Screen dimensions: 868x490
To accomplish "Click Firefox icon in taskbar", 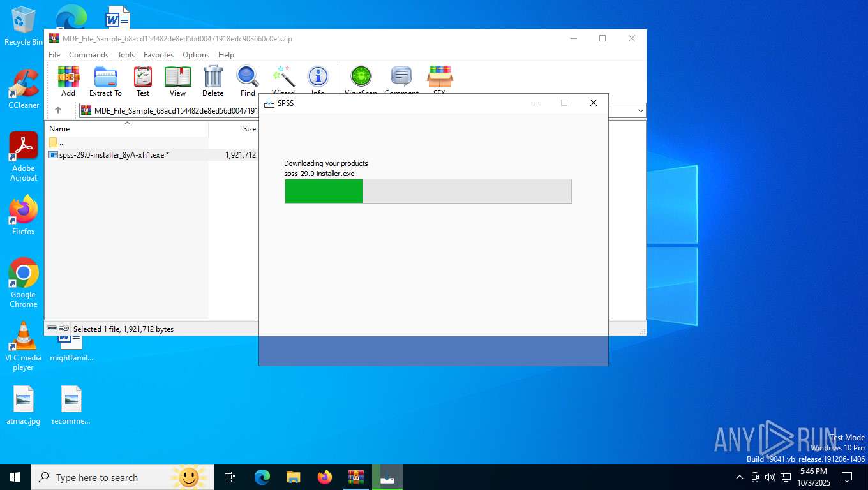I will [x=325, y=477].
